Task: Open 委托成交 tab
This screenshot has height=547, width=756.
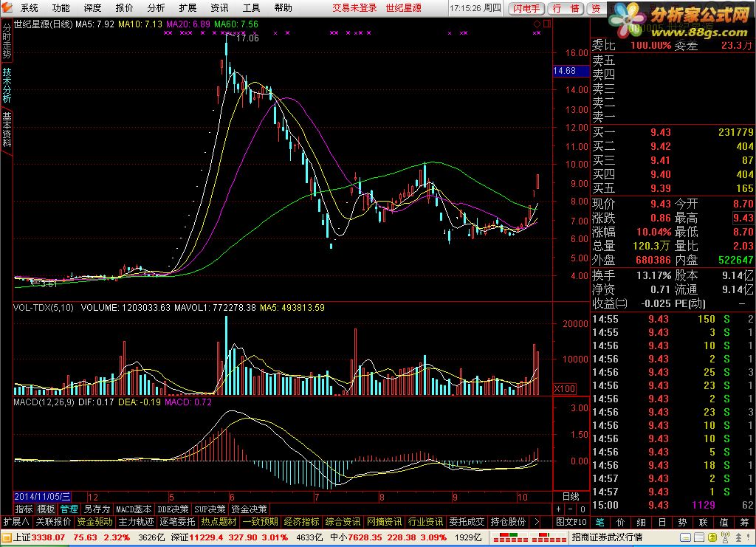Action: click(x=467, y=522)
